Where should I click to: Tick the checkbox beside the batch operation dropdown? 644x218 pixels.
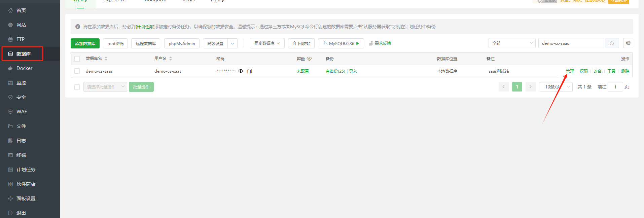click(x=77, y=87)
